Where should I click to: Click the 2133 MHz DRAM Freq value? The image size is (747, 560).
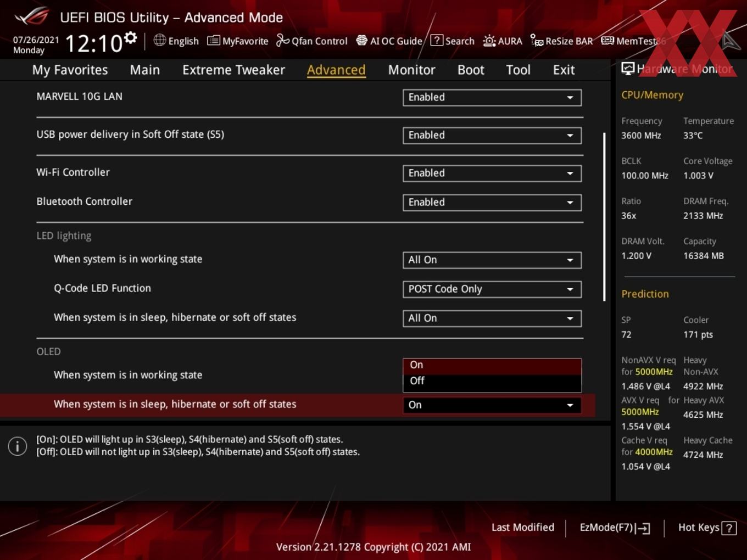click(703, 216)
